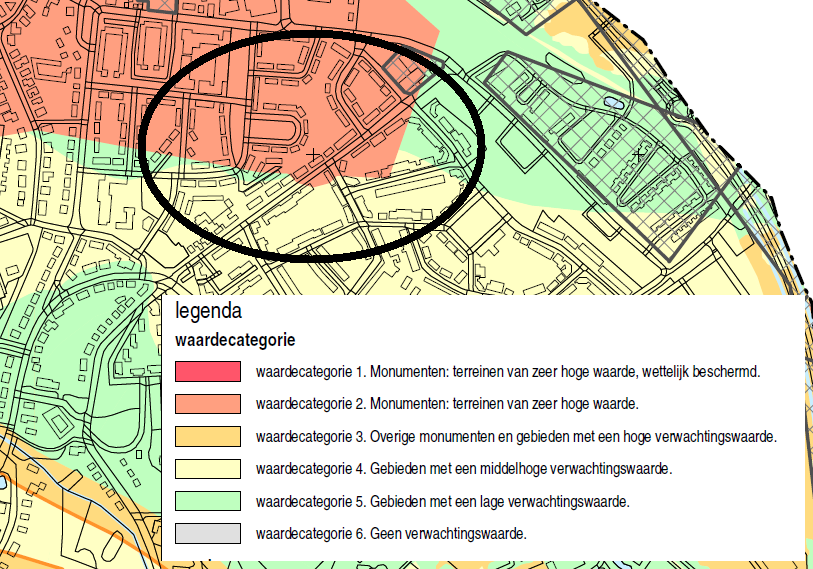Click text 'waardecategorie 1. Monumenten: ... wettelijk beschermd.'
Image resolution: width=813 pixels, height=569 pixels.
(508, 372)
